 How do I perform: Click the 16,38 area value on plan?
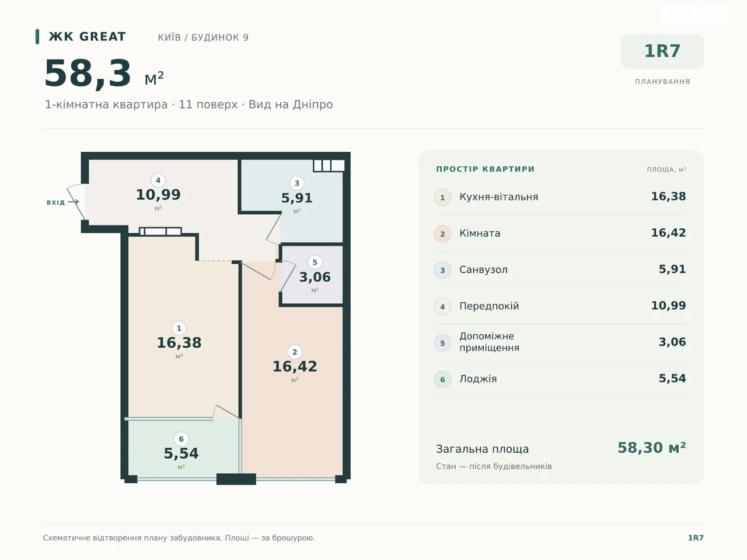179,343
